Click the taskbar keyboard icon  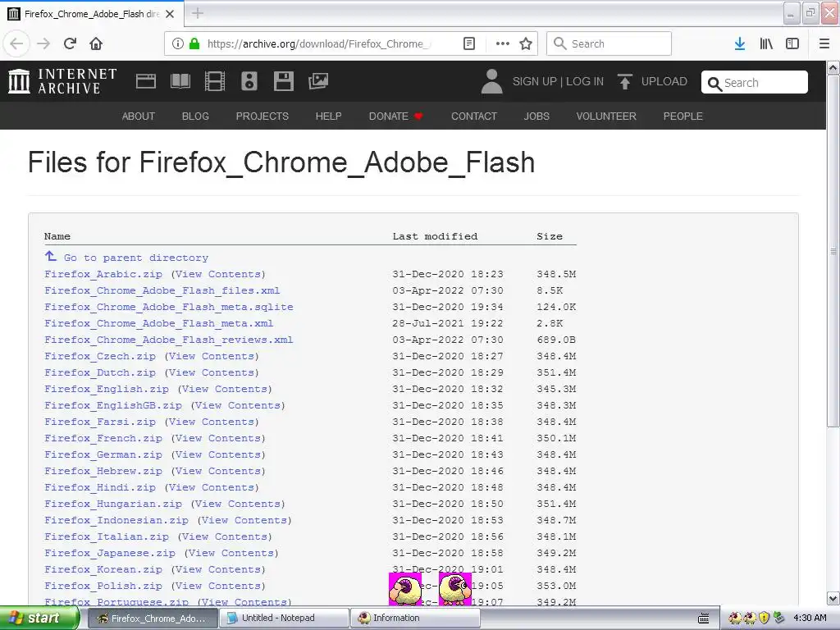pos(704,619)
